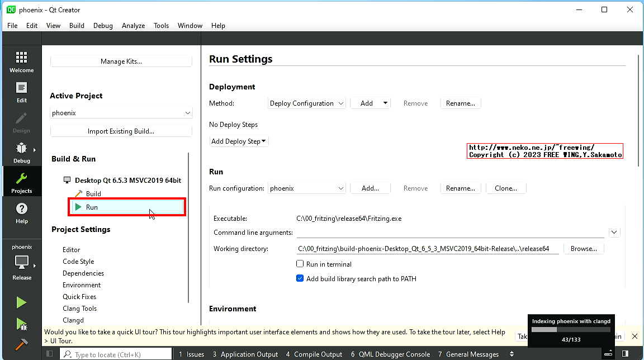Open the Active Project phoenix dropdown
The height and width of the screenshot is (360, 644).
point(121,113)
